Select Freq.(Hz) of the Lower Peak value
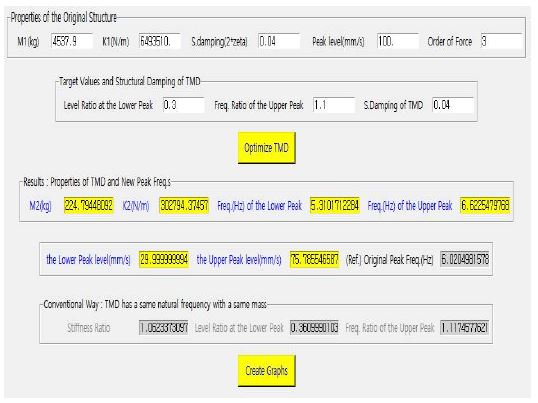 tap(335, 205)
